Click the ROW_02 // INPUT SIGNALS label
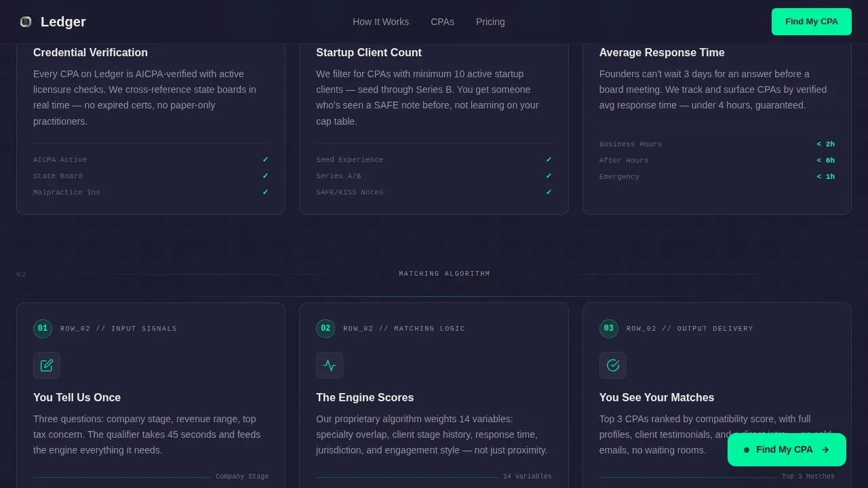This screenshot has width=868, height=488. tap(119, 329)
